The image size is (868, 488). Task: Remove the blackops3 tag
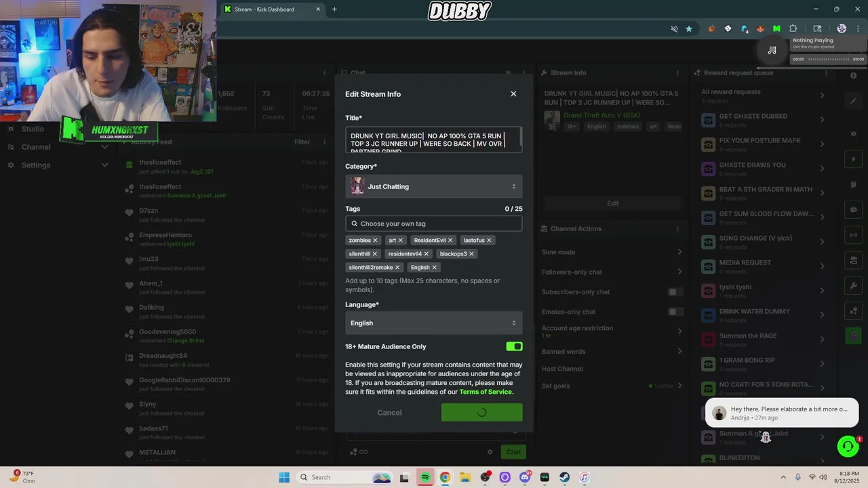tap(471, 253)
